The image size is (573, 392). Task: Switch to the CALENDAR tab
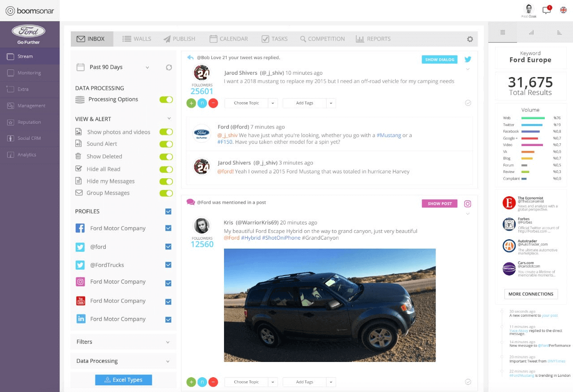point(228,39)
